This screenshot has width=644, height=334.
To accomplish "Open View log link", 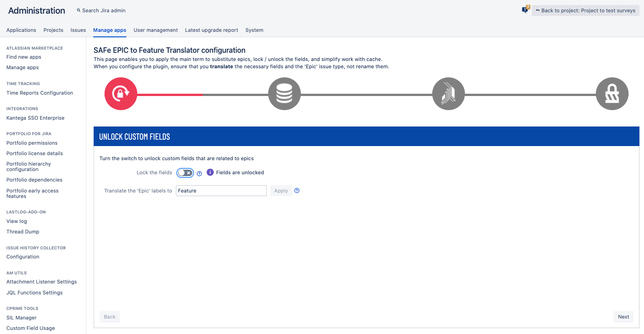I will pos(16,221).
